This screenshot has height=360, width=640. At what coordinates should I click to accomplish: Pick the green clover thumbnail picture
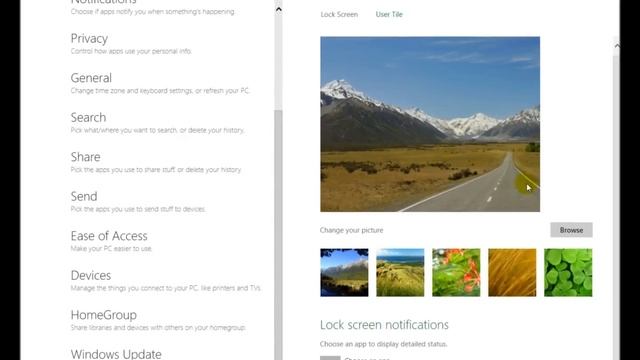coord(568,272)
